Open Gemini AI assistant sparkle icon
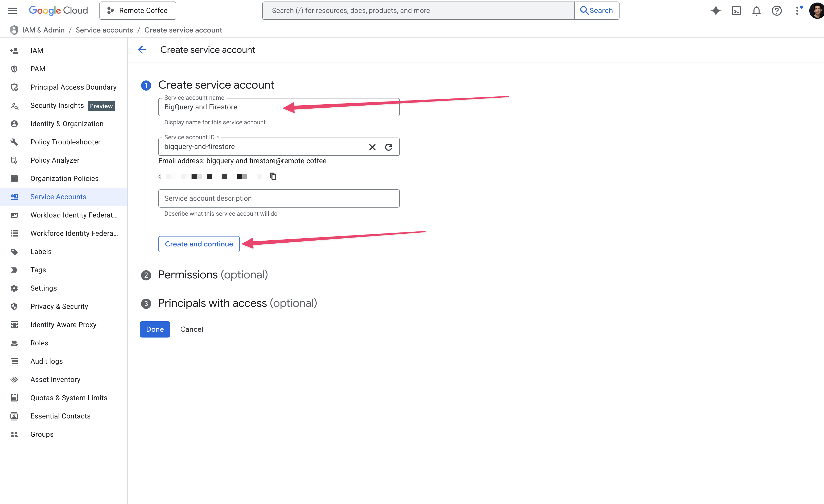This screenshot has height=504, width=824. pyautogui.click(x=716, y=11)
